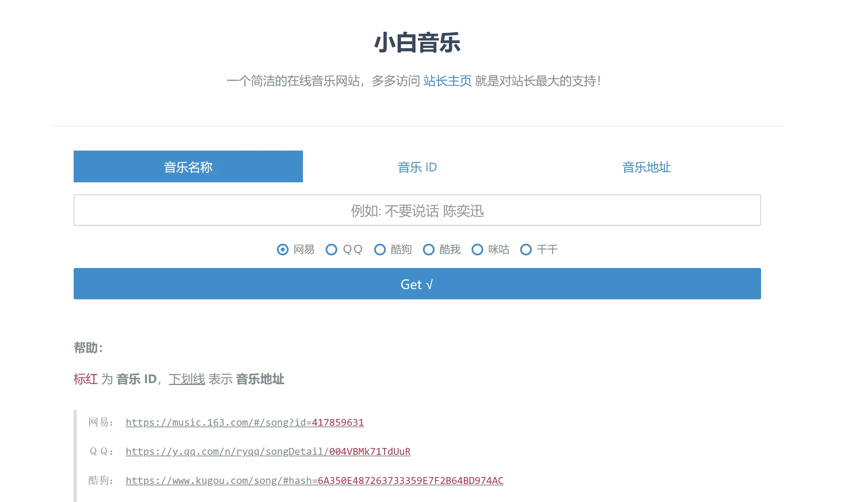This screenshot has height=502, width=868.
Task: Open the 音乐地址 tab
Action: [x=646, y=167]
